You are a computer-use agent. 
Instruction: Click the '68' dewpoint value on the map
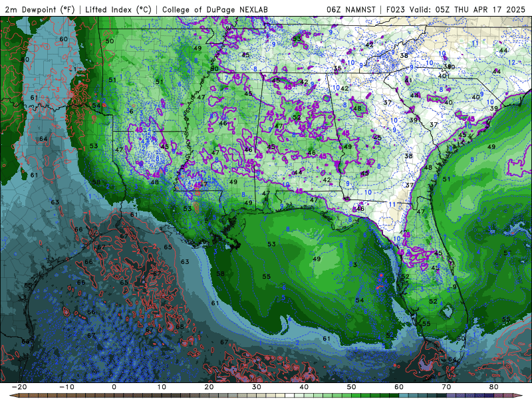180,327
